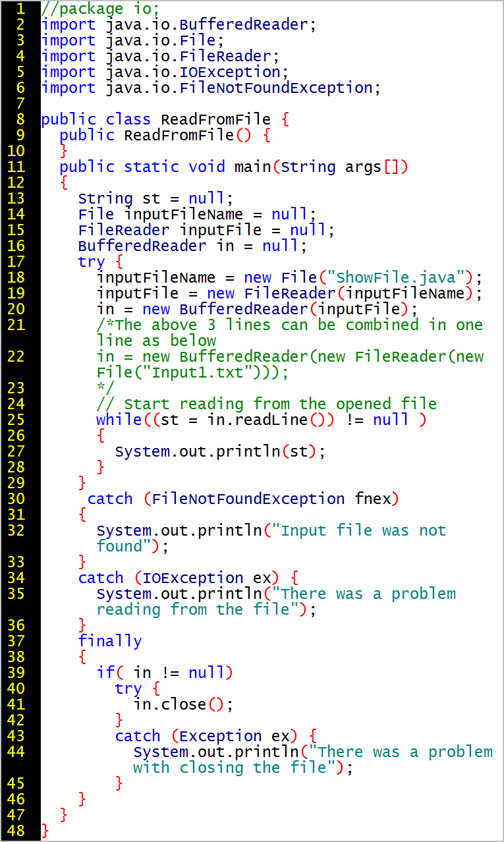
Task: Click the "in.close();" statement
Action: (x=183, y=705)
